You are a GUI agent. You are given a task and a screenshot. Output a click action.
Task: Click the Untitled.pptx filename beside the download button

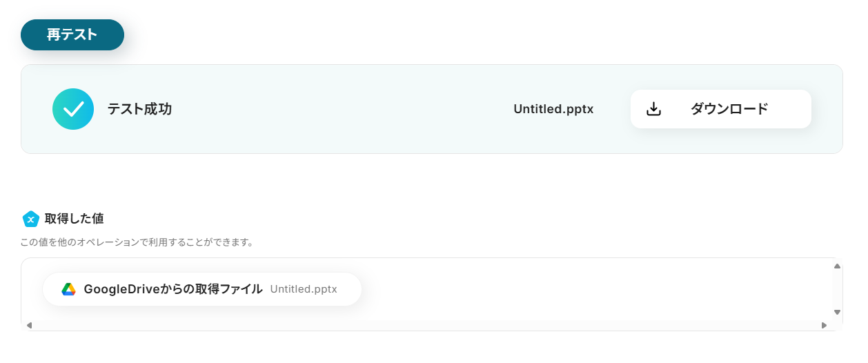(553, 109)
